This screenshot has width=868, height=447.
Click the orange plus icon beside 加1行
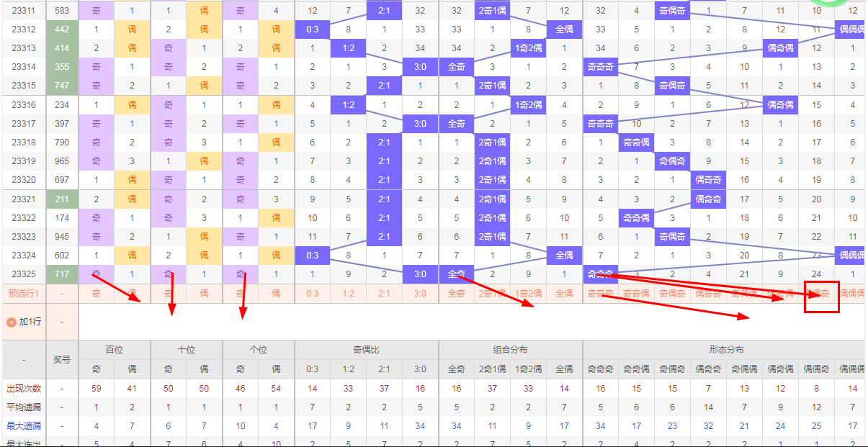point(12,322)
